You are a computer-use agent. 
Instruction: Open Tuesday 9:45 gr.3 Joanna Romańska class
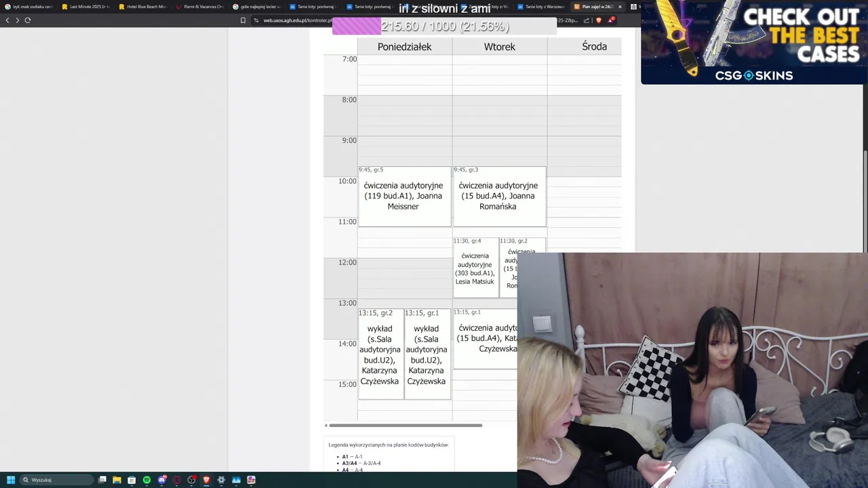pos(499,197)
